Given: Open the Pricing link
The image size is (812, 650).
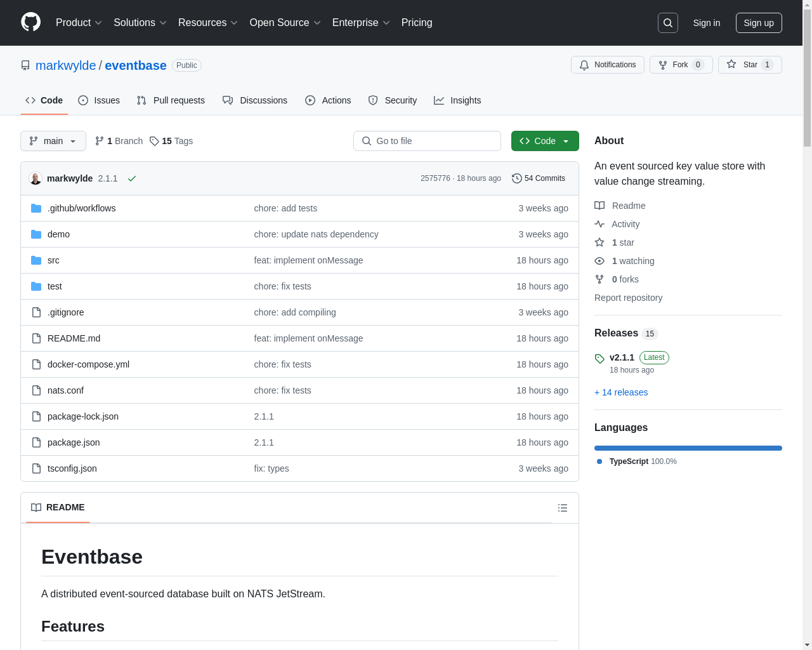Looking at the screenshot, I should [417, 23].
